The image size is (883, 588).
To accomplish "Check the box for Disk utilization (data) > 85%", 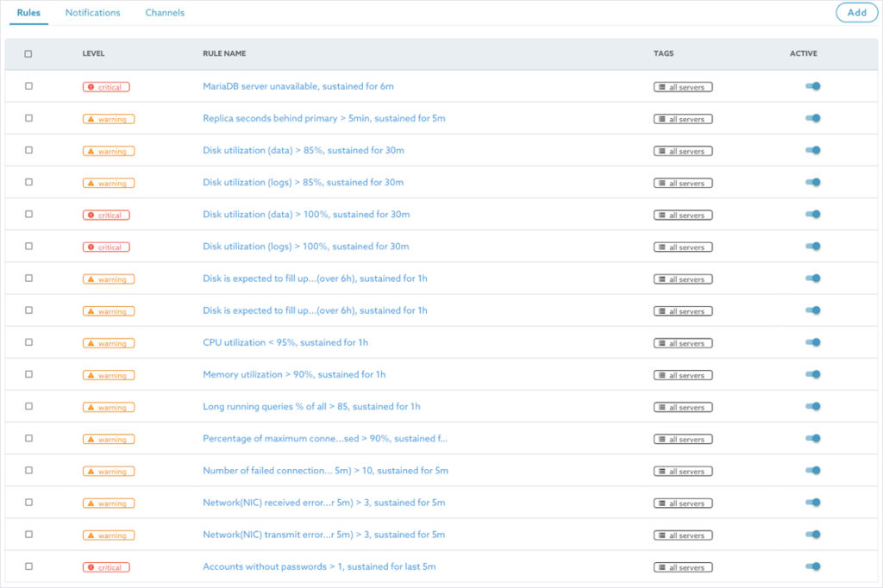I will point(28,150).
